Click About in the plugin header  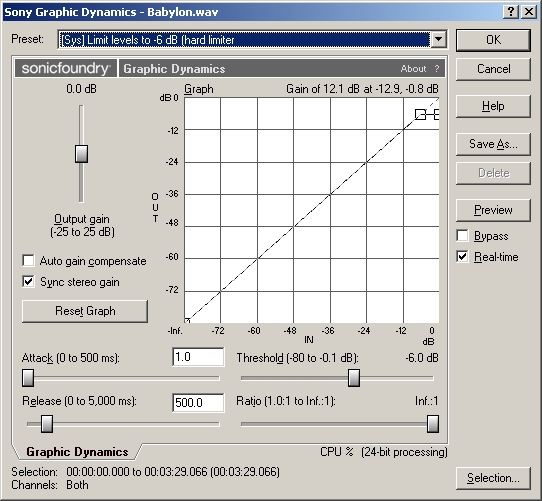[413, 69]
